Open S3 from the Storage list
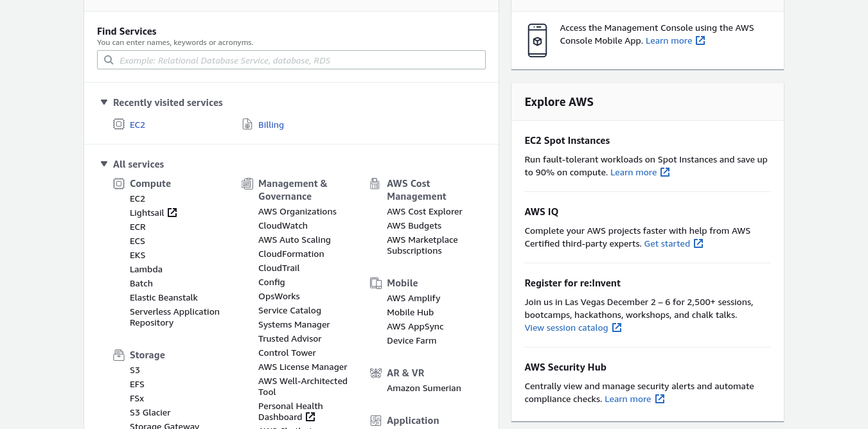Image resolution: width=868 pixels, height=429 pixels. (x=135, y=371)
